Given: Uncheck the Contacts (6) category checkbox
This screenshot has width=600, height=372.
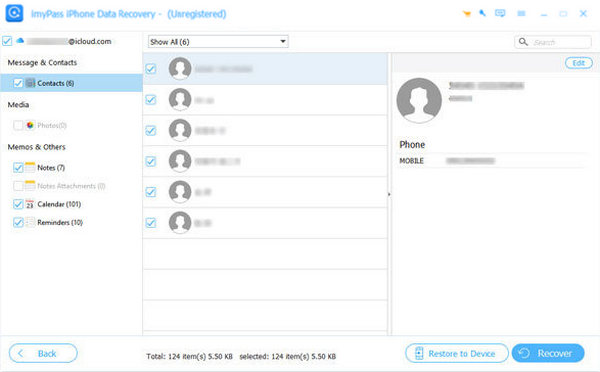Looking at the screenshot, I should tap(18, 83).
